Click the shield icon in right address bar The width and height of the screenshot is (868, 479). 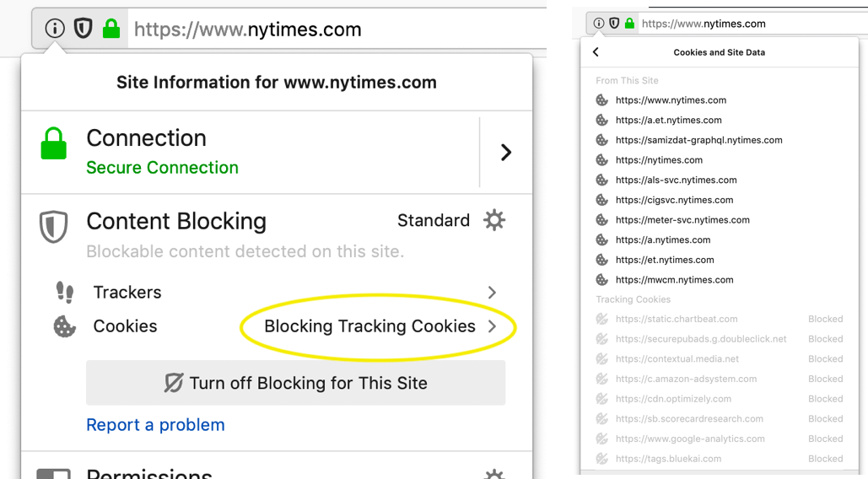[614, 24]
